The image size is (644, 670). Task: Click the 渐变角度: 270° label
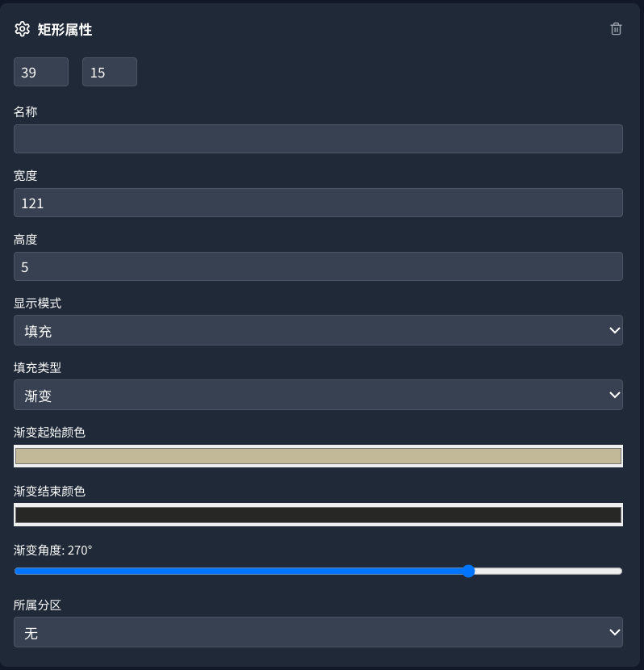click(52, 551)
